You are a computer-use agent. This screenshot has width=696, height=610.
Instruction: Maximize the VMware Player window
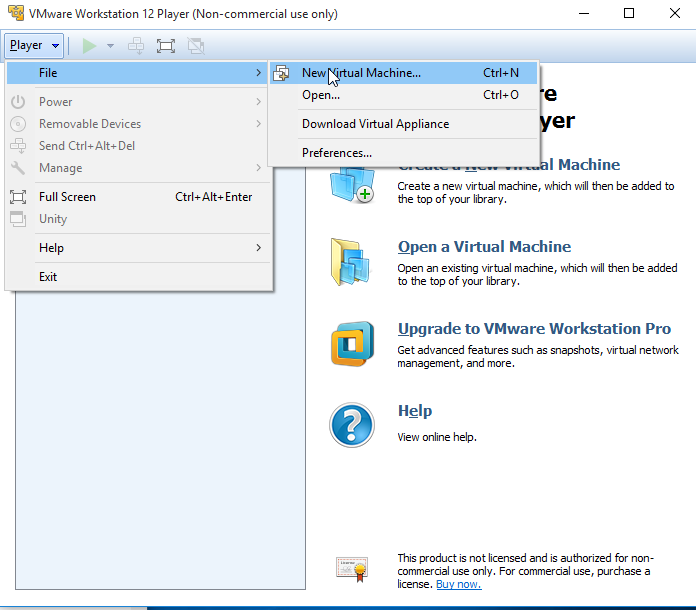coord(629,13)
